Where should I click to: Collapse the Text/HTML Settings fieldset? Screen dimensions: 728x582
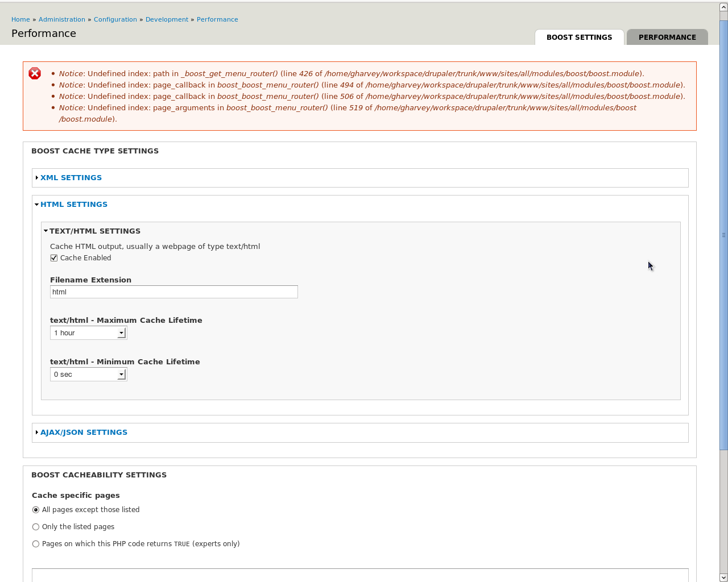(x=94, y=231)
